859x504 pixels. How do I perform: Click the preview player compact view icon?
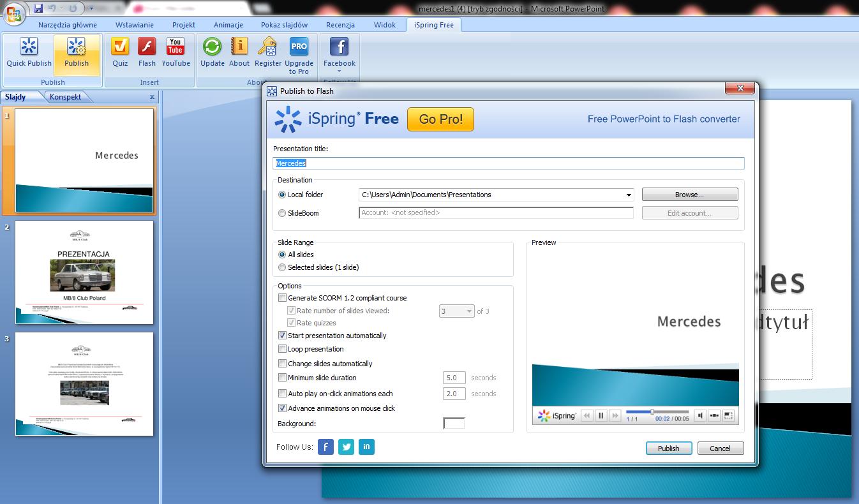(715, 416)
